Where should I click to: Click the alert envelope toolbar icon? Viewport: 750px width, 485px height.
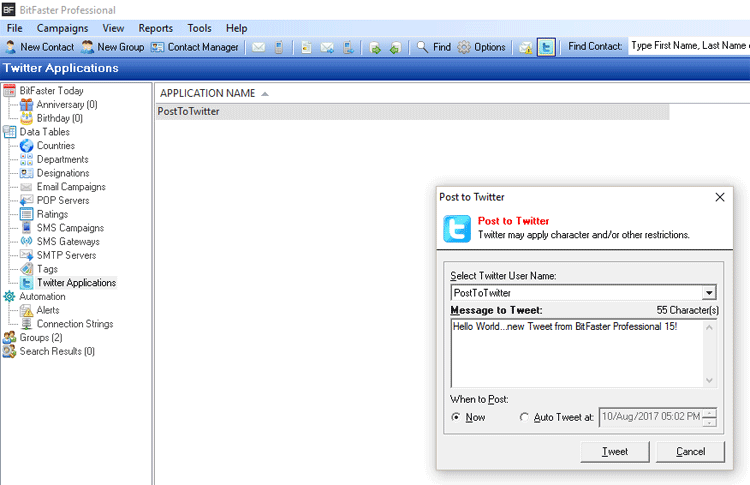(525, 47)
